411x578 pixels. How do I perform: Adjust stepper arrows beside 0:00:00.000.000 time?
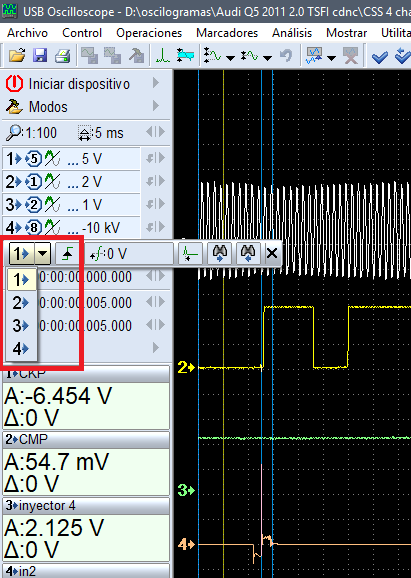[x=155, y=276]
